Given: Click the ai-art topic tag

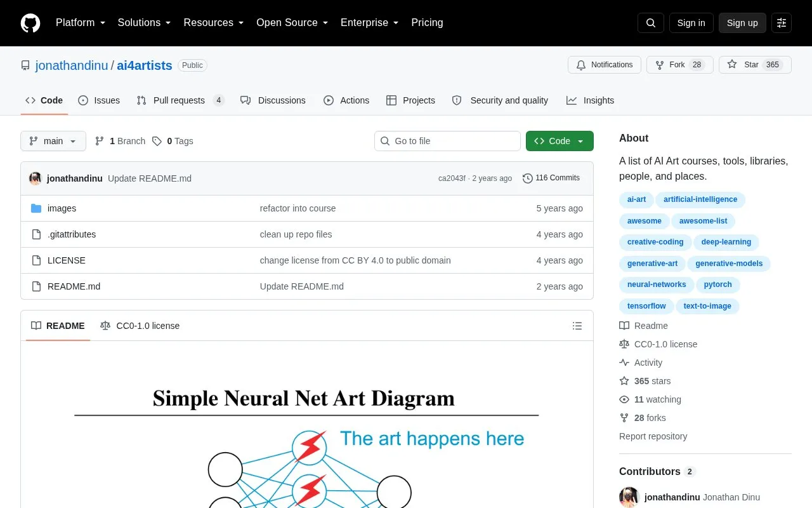Looking at the screenshot, I should pyautogui.click(x=636, y=199).
